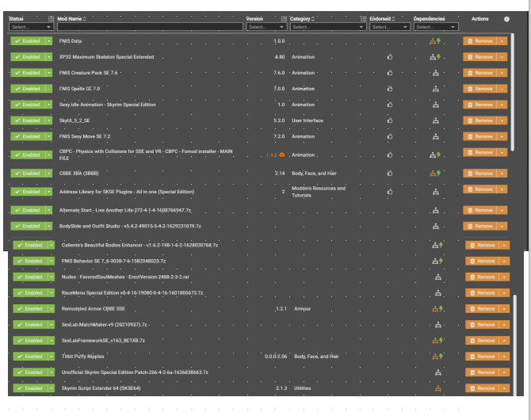Click column toggle icon beside Version header
Screen dimensions: 531x420
[284, 19]
